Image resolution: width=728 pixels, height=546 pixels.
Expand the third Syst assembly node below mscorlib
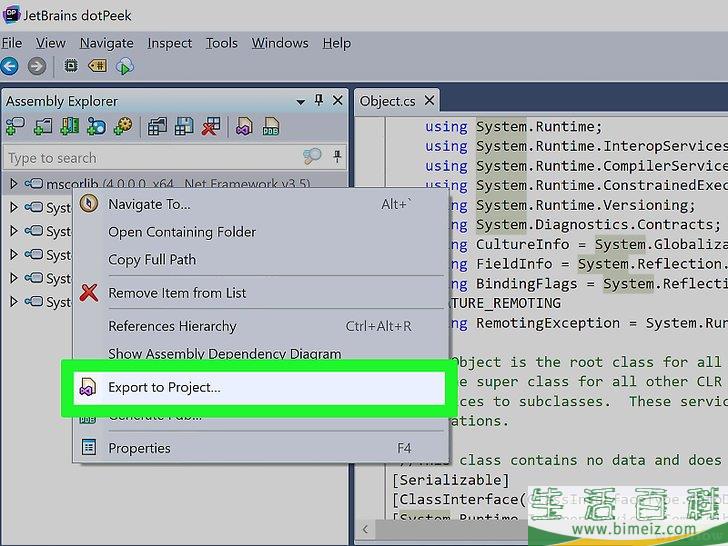[13, 254]
